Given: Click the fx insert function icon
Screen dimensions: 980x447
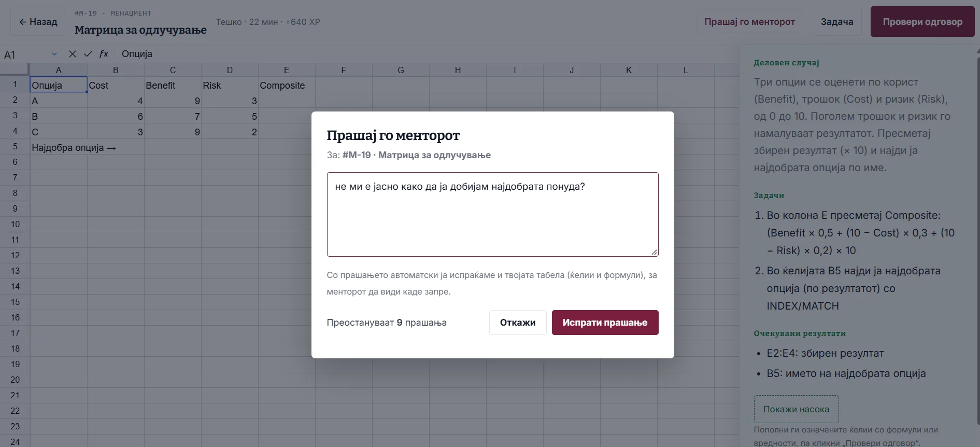Looking at the screenshot, I should 104,54.
